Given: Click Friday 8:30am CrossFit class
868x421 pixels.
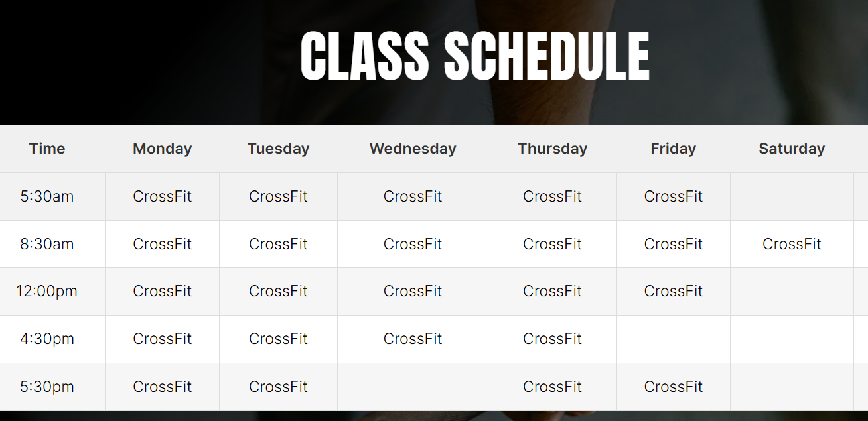Looking at the screenshot, I should [674, 244].
